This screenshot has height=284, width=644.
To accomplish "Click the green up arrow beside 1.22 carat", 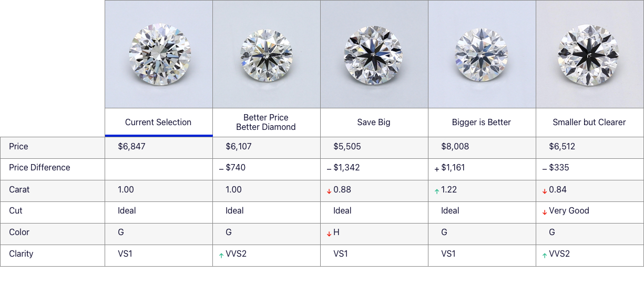I will 437,191.
